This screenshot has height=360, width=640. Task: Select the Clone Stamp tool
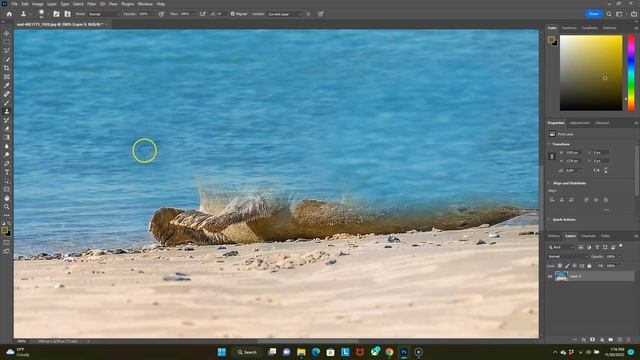pyautogui.click(x=7, y=111)
